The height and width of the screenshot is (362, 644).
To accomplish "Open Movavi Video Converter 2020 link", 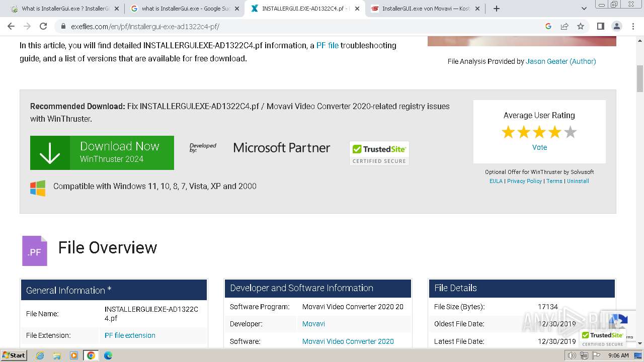I will pyautogui.click(x=348, y=341).
